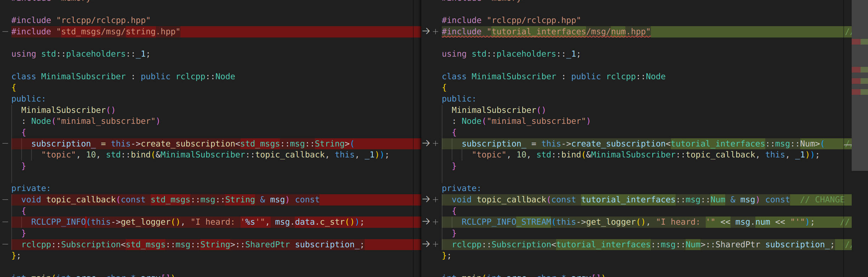Click revert arrow beside the RCLCPP_INFO_STREAM line
This screenshot has width=868, height=277.
click(x=426, y=222)
